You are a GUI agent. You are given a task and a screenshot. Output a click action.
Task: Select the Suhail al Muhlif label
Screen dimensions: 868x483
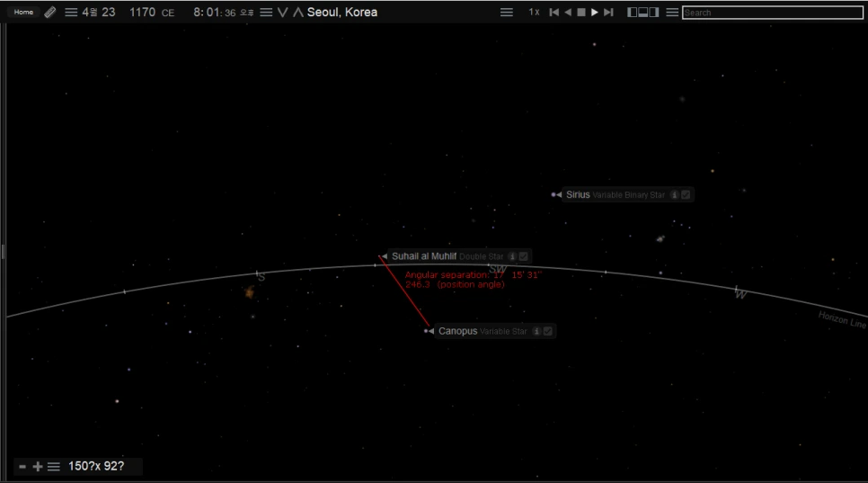tap(424, 256)
